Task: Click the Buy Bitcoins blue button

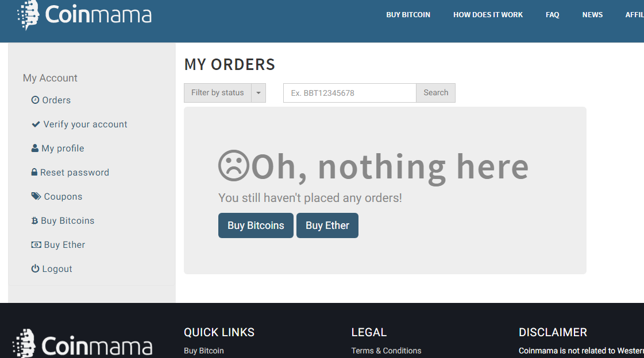Action: (256, 225)
